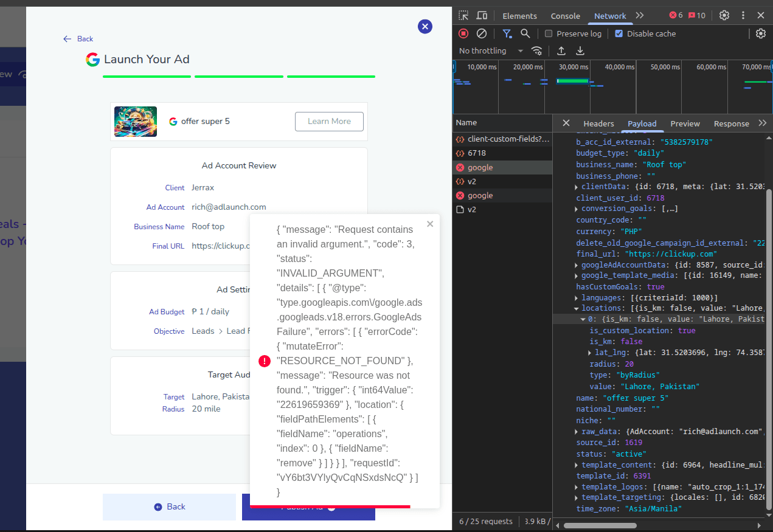The image size is (773, 532).
Task: Open network conditions wifi icon
Action: (536, 50)
